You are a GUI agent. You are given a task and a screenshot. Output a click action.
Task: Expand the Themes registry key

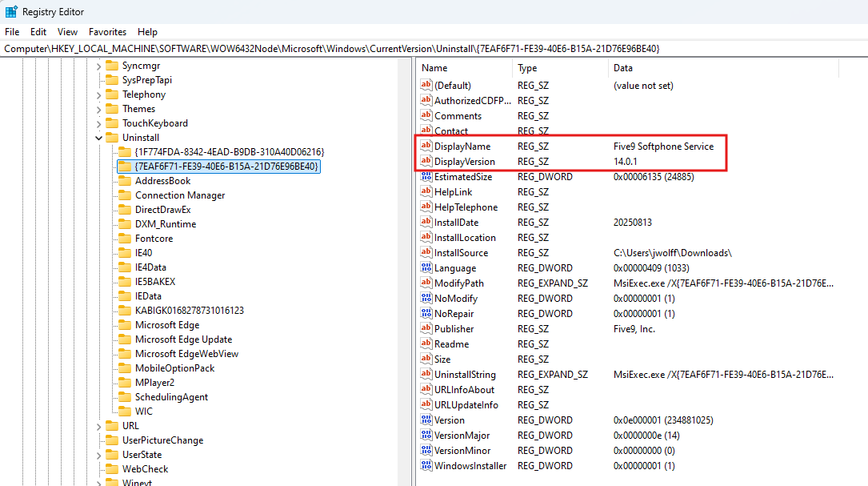point(98,109)
